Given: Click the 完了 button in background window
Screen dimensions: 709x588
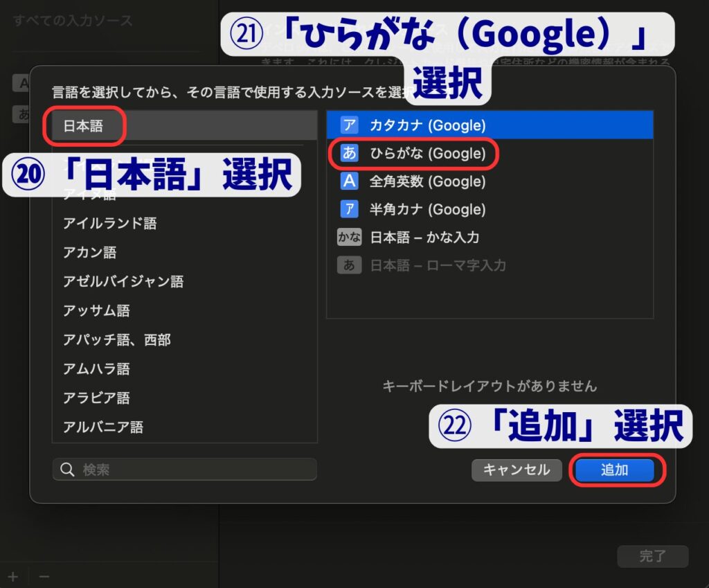Looking at the screenshot, I should tap(652, 556).
